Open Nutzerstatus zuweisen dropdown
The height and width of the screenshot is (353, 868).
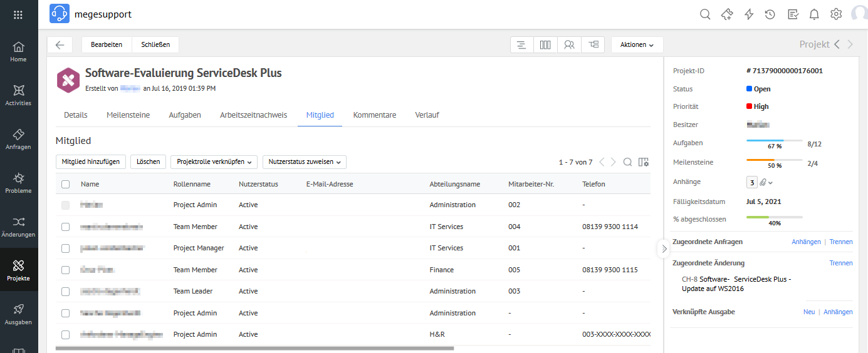tap(304, 161)
